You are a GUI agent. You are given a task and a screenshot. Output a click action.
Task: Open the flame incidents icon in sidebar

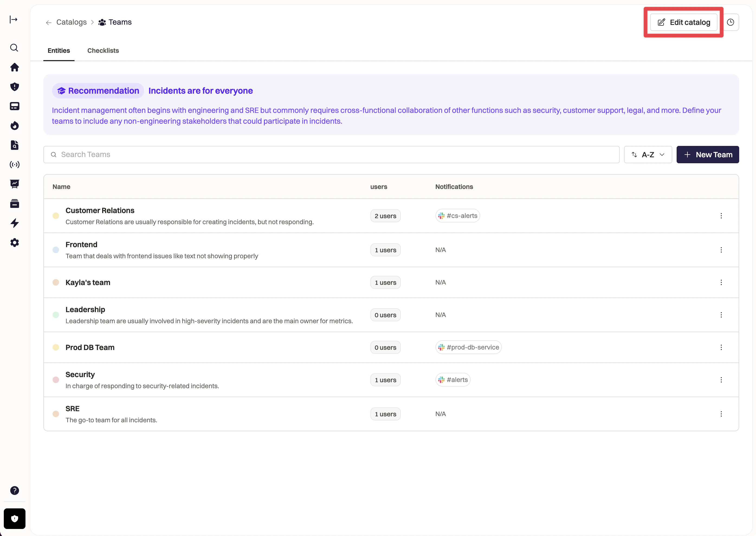[14, 126]
